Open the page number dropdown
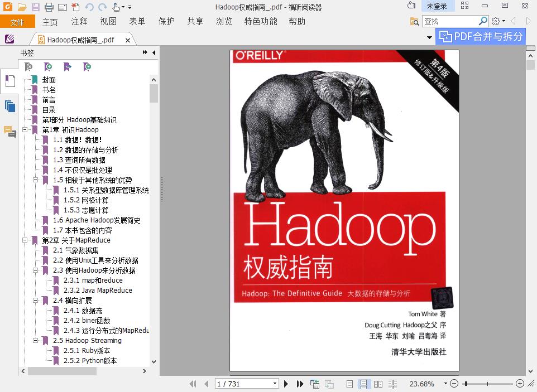This screenshot has width=537, height=392. (x=275, y=384)
